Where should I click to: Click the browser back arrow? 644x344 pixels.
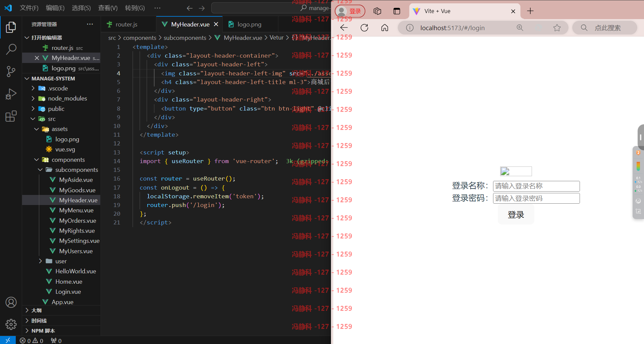pyautogui.click(x=344, y=28)
